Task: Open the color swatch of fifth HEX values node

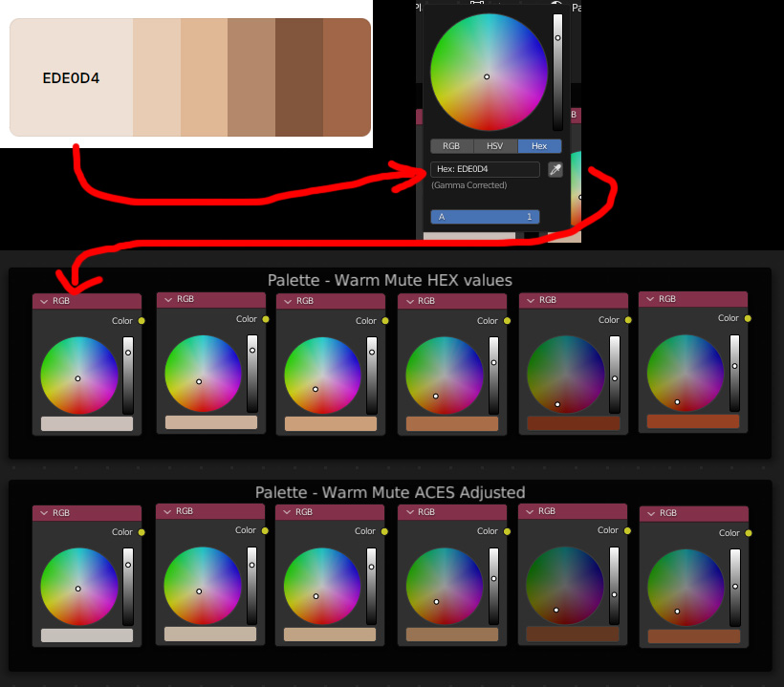Action: pos(574,423)
